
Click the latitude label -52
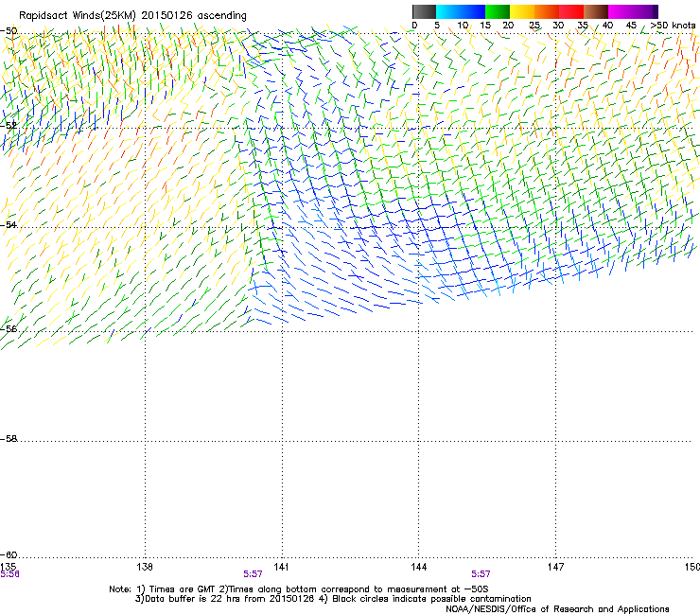[x=9, y=126]
